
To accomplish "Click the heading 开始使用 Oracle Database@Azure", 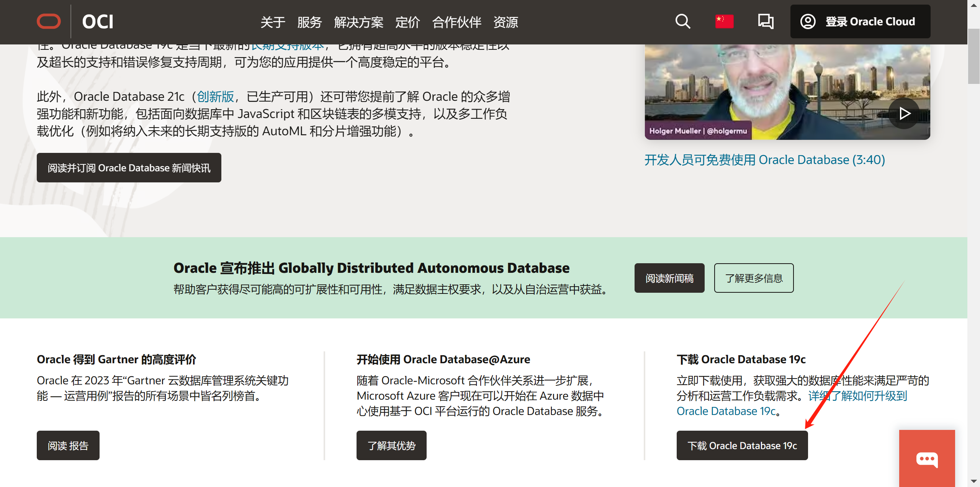I will click(x=443, y=359).
